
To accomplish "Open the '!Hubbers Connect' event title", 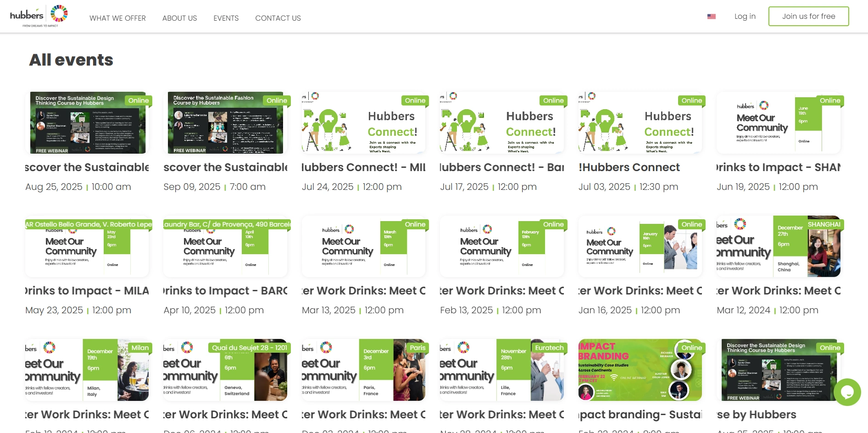I will pyautogui.click(x=629, y=167).
